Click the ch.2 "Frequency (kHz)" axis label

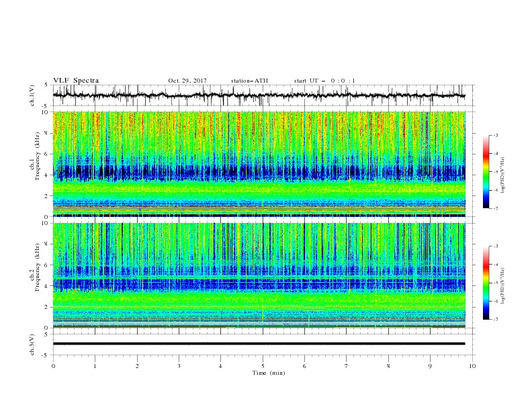click(x=37, y=267)
